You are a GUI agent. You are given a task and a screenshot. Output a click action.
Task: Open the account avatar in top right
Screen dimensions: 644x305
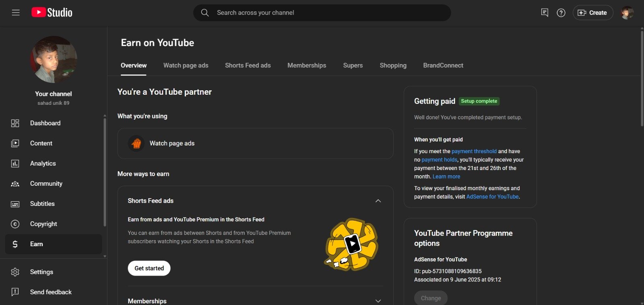click(x=627, y=12)
